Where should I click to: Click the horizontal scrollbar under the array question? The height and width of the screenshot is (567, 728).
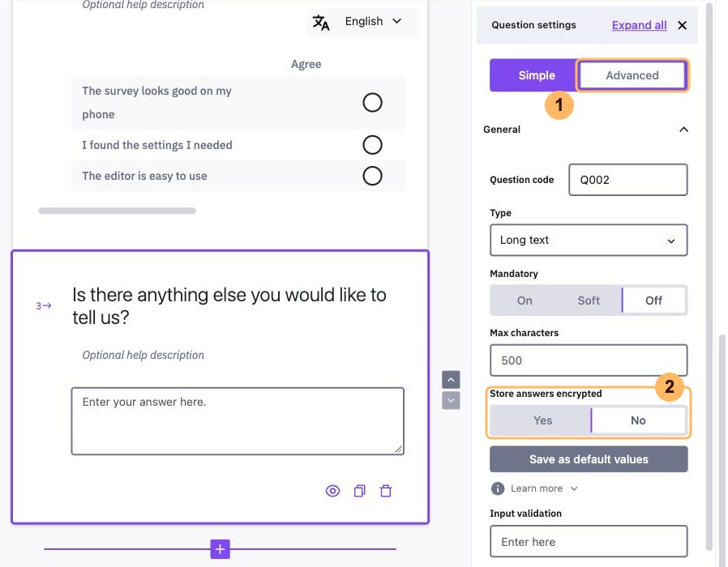pyautogui.click(x=117, y=211)
